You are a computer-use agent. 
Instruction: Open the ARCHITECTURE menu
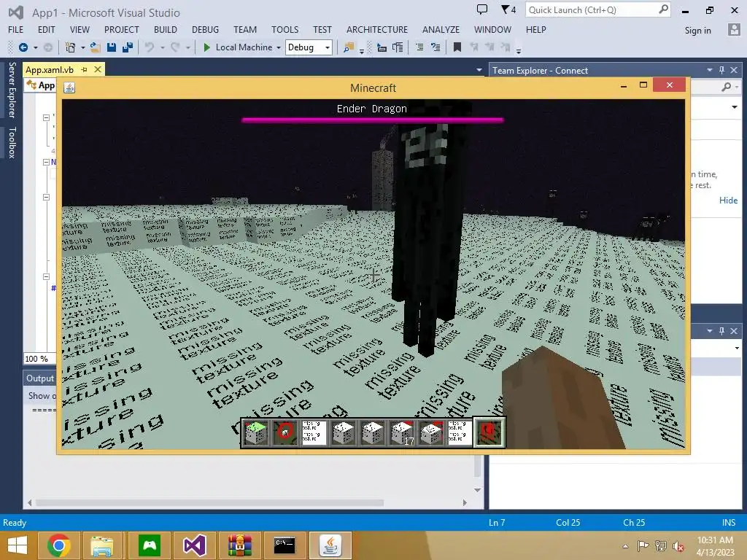tap(377, 29)
